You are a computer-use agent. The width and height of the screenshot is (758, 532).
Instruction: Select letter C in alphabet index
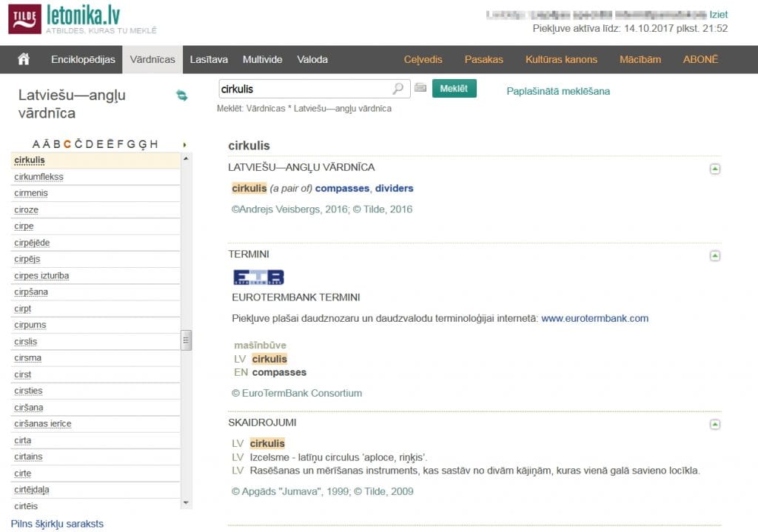(67, 144)
